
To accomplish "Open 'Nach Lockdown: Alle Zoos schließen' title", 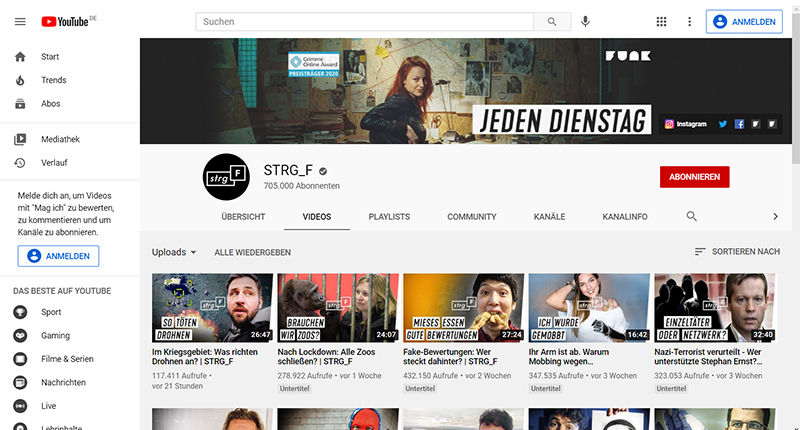I will point(326,357).
